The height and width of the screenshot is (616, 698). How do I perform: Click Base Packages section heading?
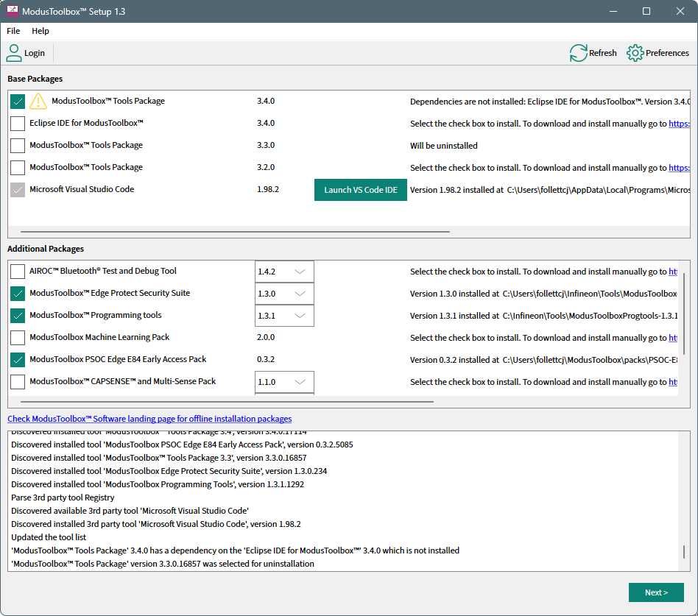[x=35, y=79]
